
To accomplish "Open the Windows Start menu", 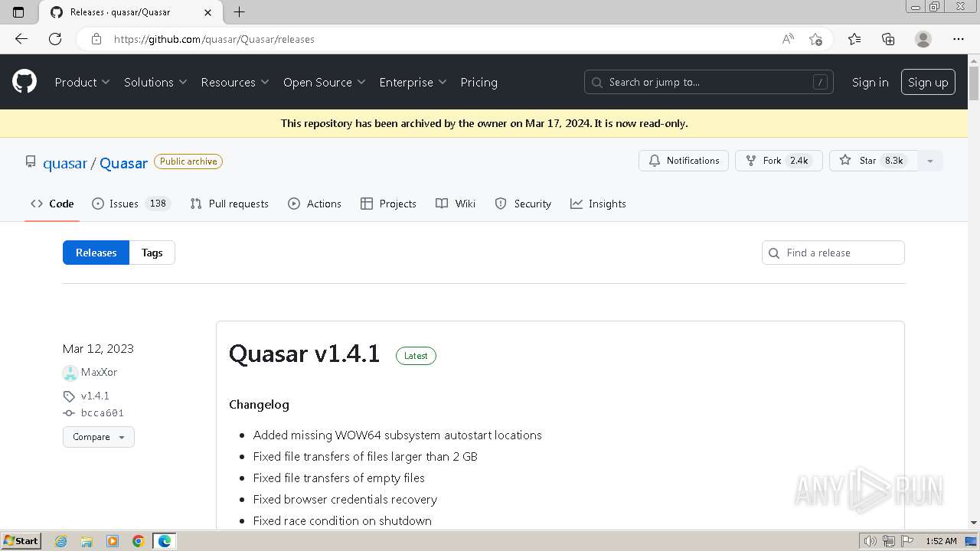I will (x=21, y=541).
